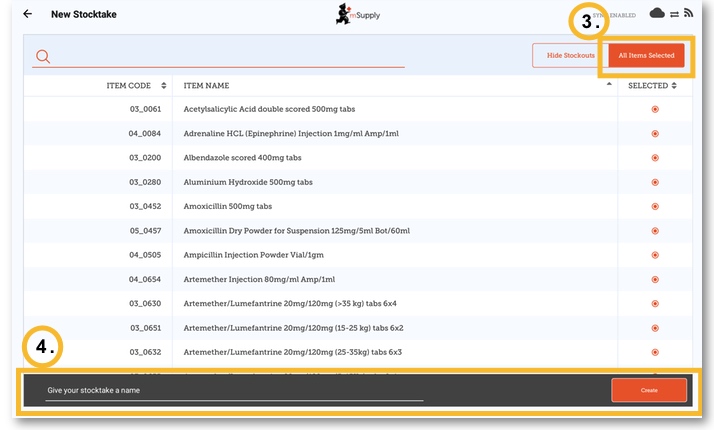The image size is (714, 430).
Task: Click the cloud sync icon
Action: (657, 13)
